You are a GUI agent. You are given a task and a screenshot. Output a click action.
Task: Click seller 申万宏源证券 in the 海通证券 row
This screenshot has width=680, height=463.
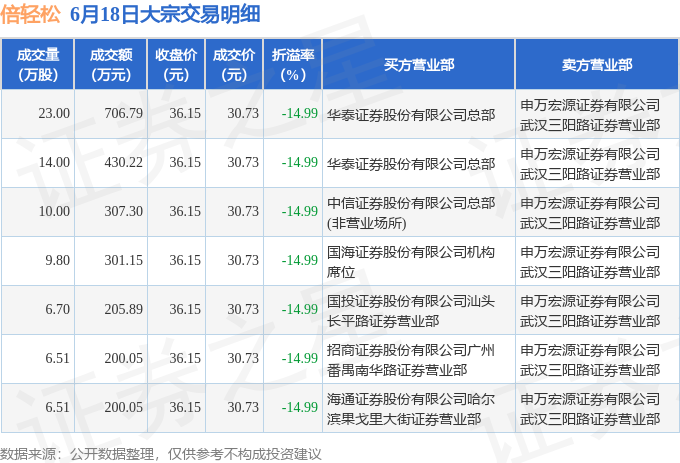point(590,409)
